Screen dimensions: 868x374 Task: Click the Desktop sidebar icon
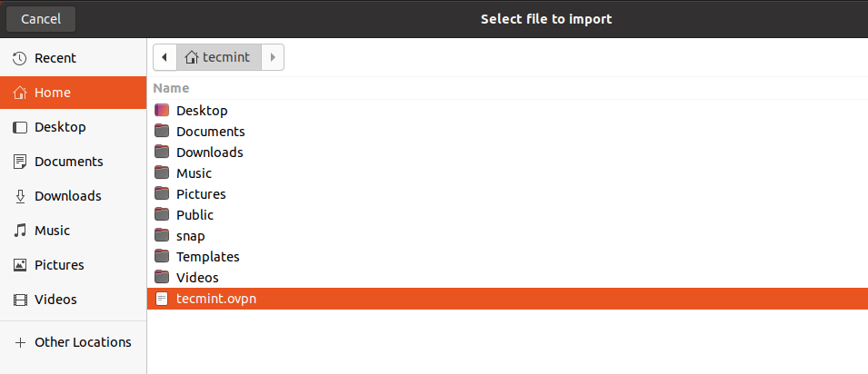(x=19, y=127)
